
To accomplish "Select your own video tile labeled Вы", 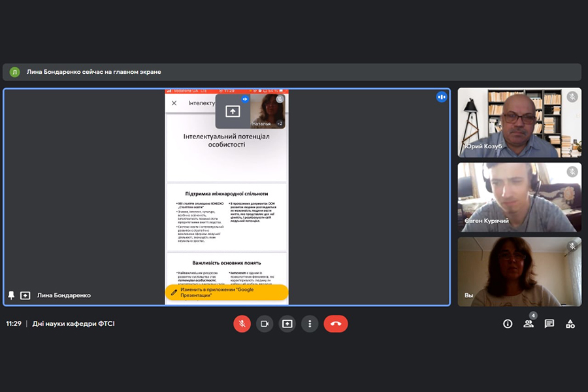I will tap(519, 272).
